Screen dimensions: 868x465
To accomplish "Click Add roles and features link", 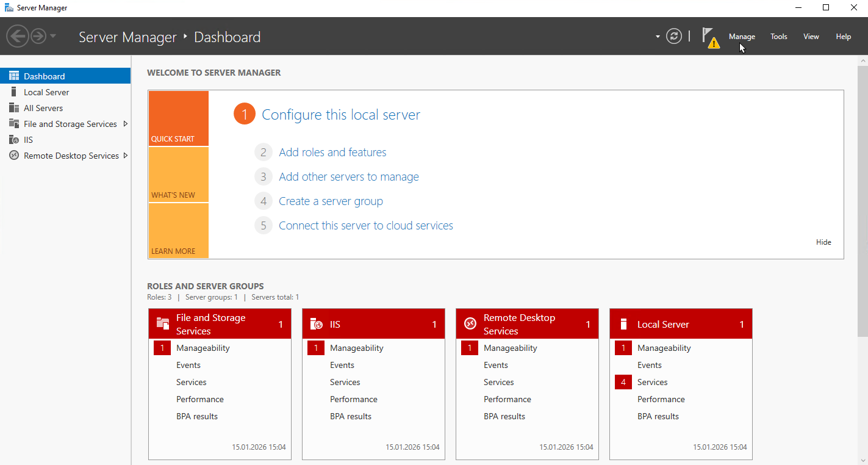I will click(332, 153).
